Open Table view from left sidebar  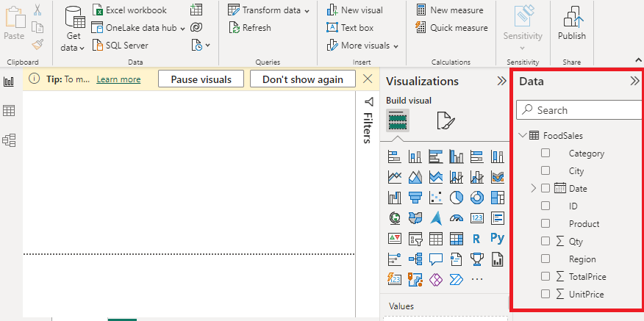click(9, 110)
